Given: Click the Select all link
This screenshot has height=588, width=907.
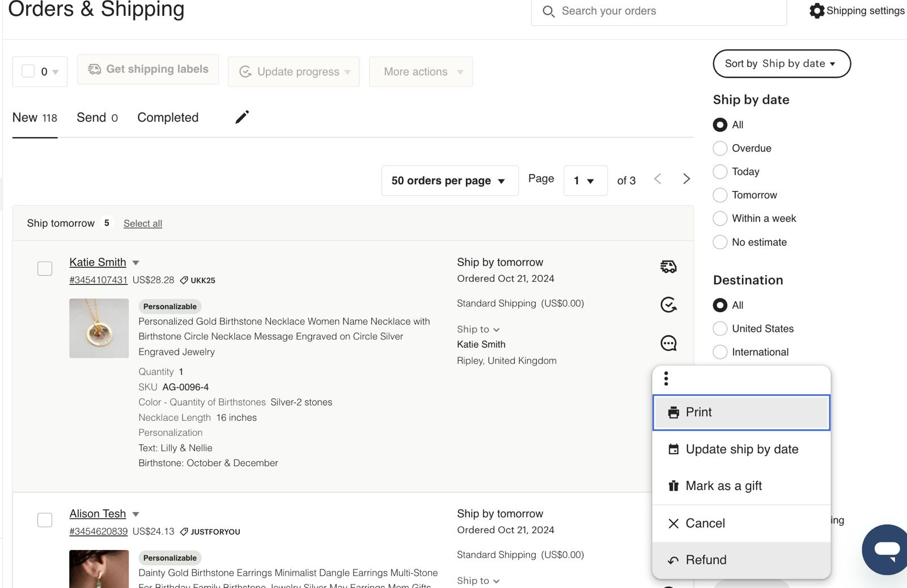Looking at the screenshot, I should click(x=143, y=224).
